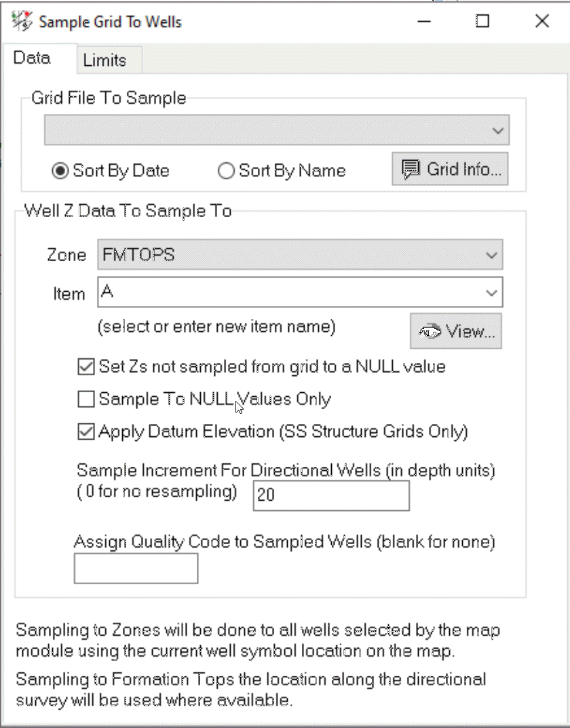The width and height of the screenshot is (570, 728).
Task: Click the eye icon on View button
Action: tap(431, 331)
